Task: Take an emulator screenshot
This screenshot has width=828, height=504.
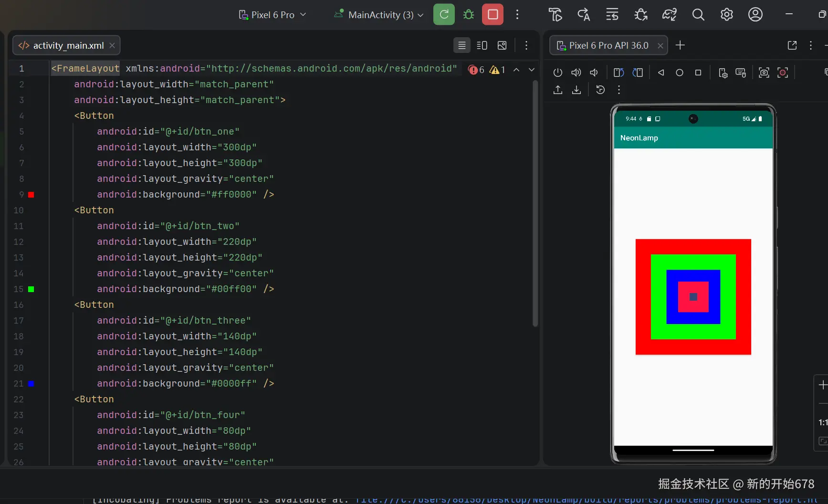Action: pyautogui.click(x=764, y=73)
